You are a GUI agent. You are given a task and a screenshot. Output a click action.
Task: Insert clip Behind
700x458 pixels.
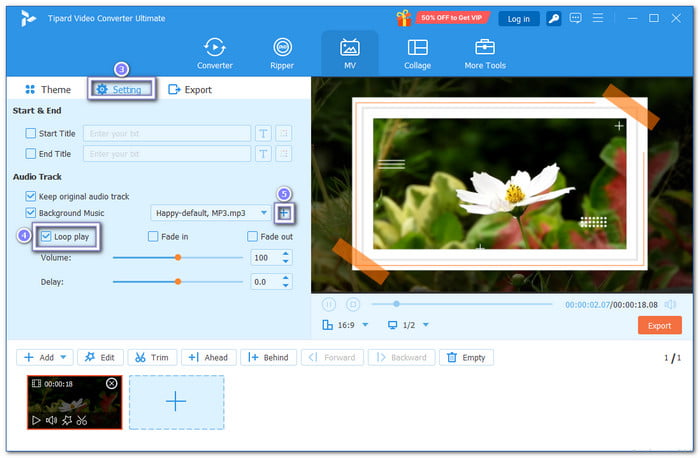point(268,357)
